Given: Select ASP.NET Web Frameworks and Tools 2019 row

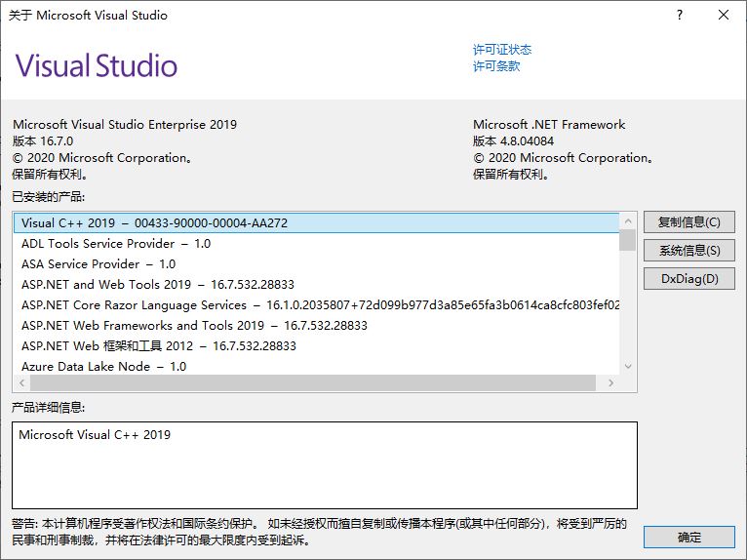Looking at the screenshot, I should pos(316,326).
